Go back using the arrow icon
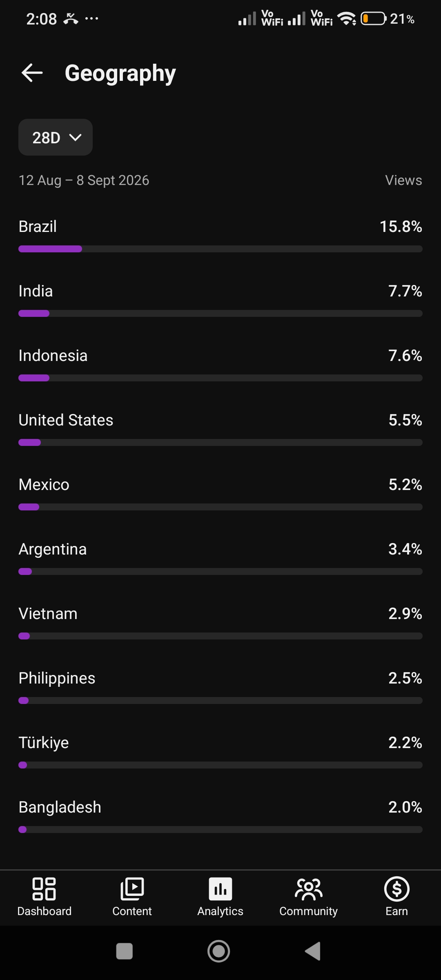Screen dimensions: 441x980 pos(32,73)
